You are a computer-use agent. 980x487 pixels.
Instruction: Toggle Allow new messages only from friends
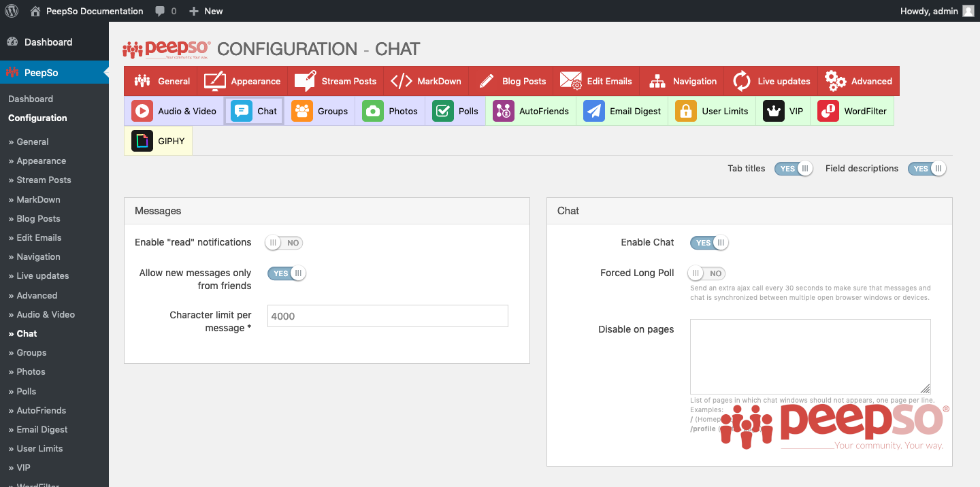tap(287, 273)
